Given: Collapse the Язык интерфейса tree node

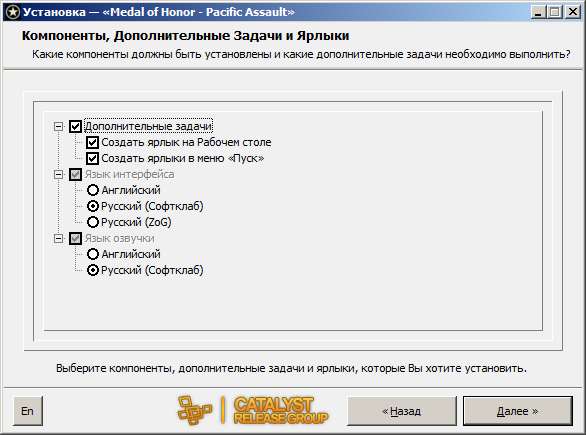Looking at the screenshot, I should pos(58,175).
